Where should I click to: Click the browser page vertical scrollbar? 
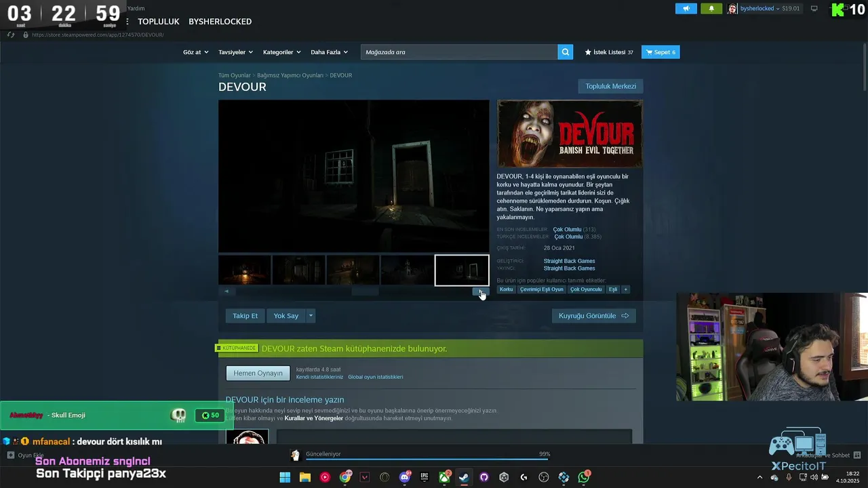863,68
